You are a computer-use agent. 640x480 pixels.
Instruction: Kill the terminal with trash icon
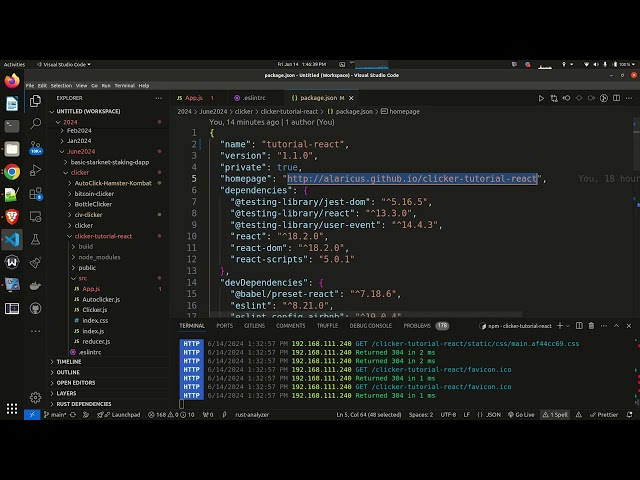(x=591, y=326)
